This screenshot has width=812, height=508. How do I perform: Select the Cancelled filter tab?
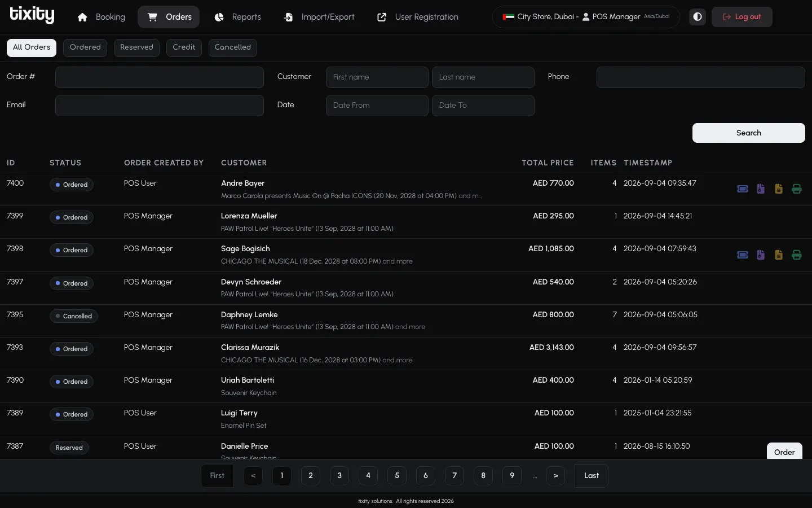[x=233, y=47]
